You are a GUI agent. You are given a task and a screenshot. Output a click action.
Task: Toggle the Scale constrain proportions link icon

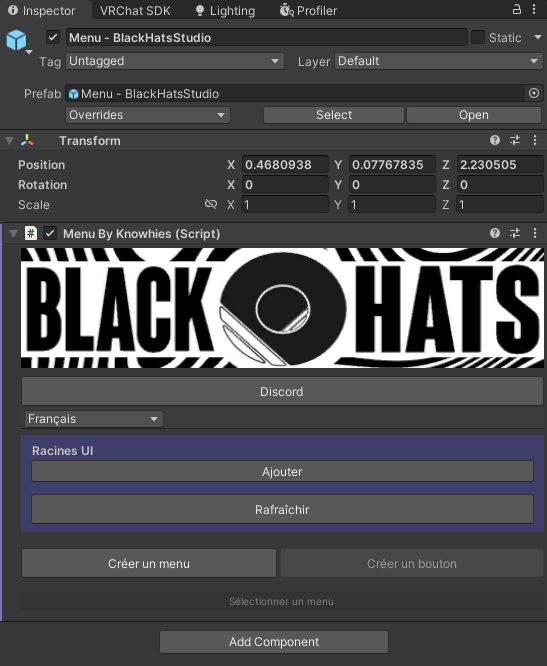[x=211, y=204]
